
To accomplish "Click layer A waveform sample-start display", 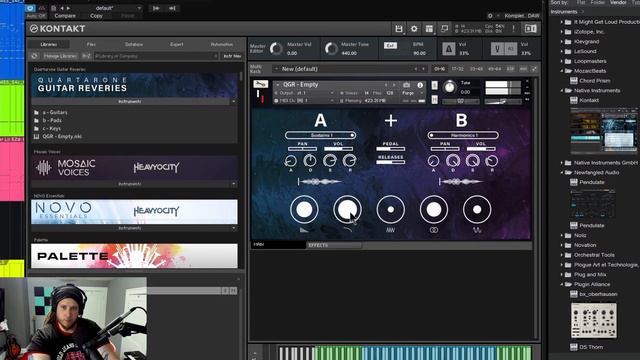I will 320,182.
